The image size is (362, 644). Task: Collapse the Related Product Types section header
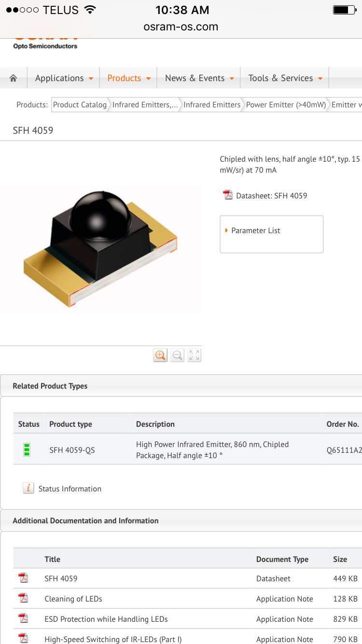(x=50, y=386)
